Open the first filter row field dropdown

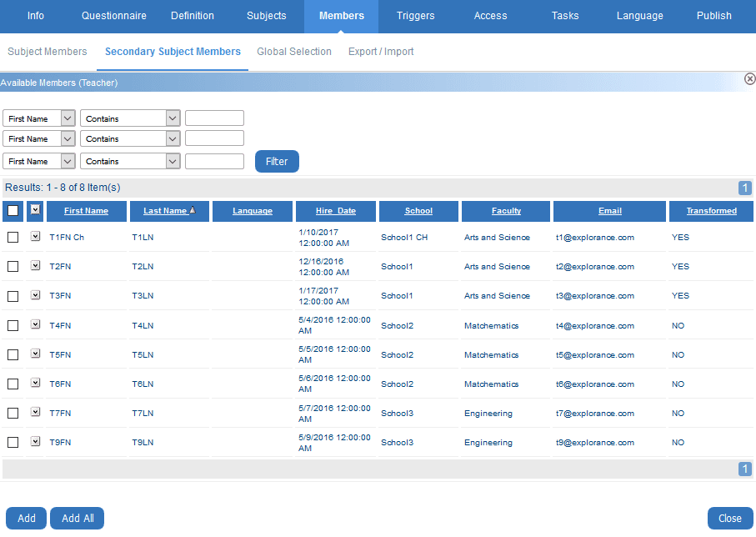tap(39, 118)
